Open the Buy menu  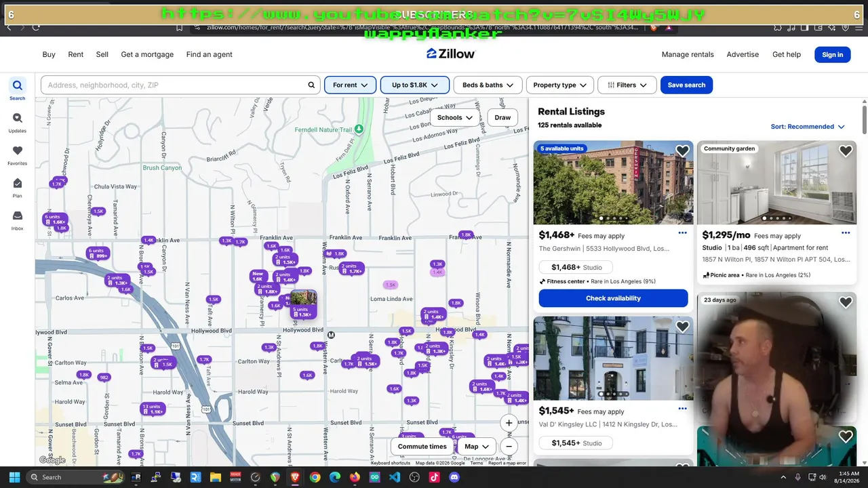coord(49,54)
